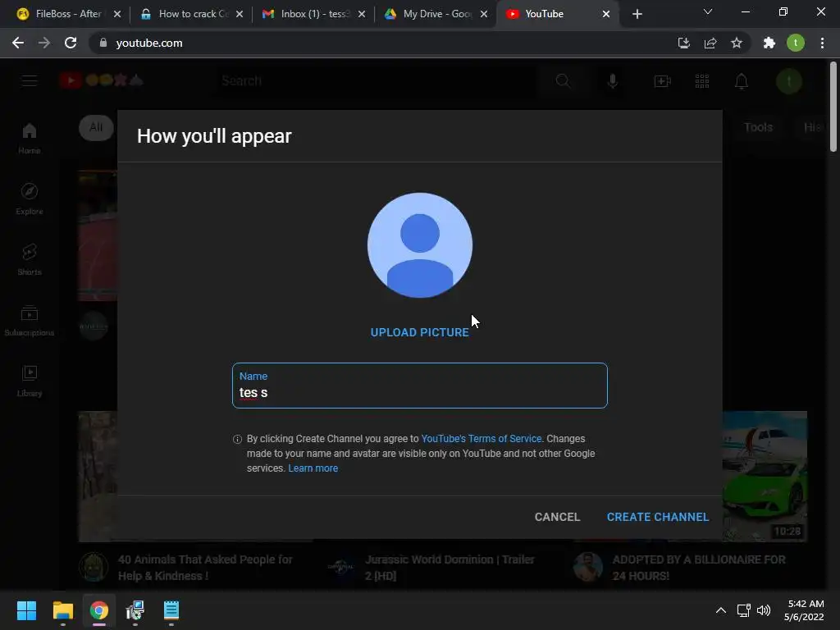Show hidden system tray icons

coord(721,610)
